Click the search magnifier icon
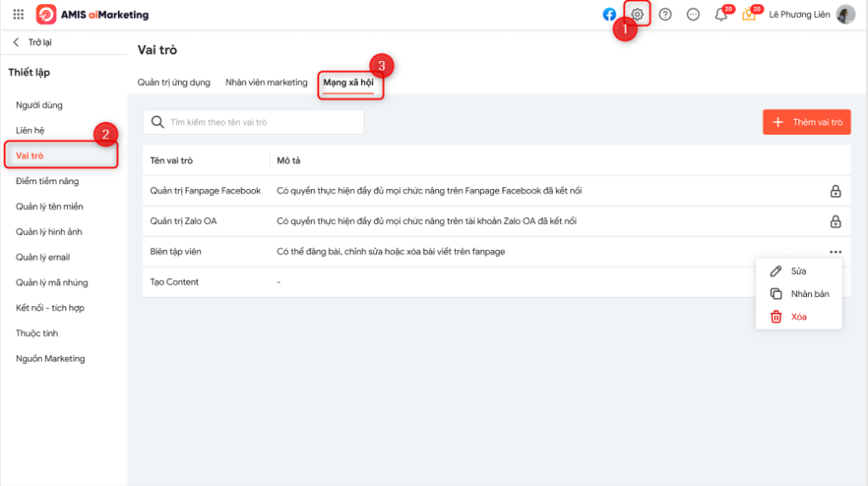868x486 pixels. click(157, 122)
